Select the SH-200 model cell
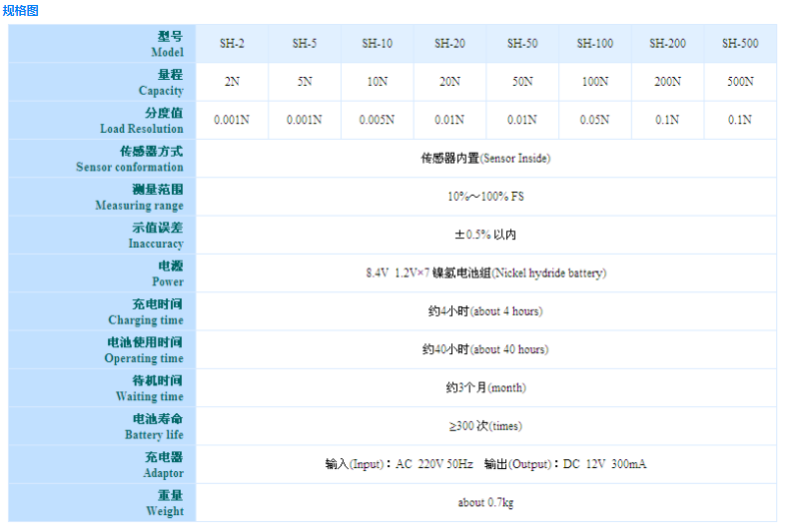 coord(667,44)
